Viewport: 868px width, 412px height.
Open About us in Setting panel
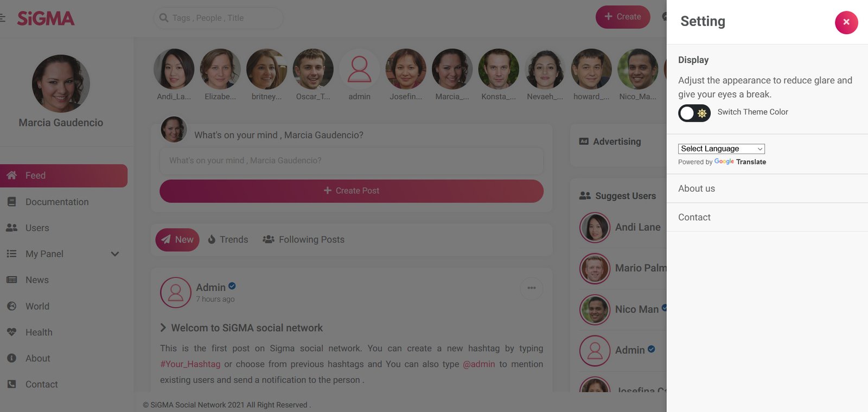697,188
